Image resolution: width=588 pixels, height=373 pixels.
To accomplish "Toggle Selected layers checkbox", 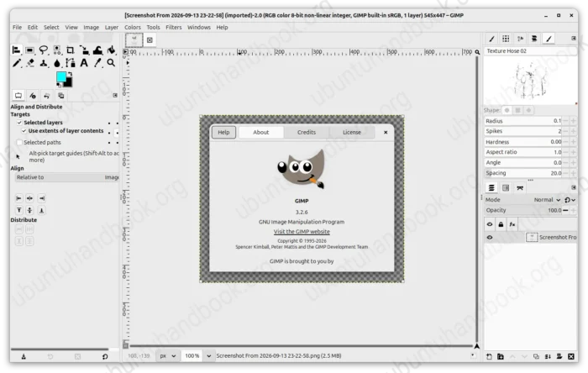I will point(19,123).
